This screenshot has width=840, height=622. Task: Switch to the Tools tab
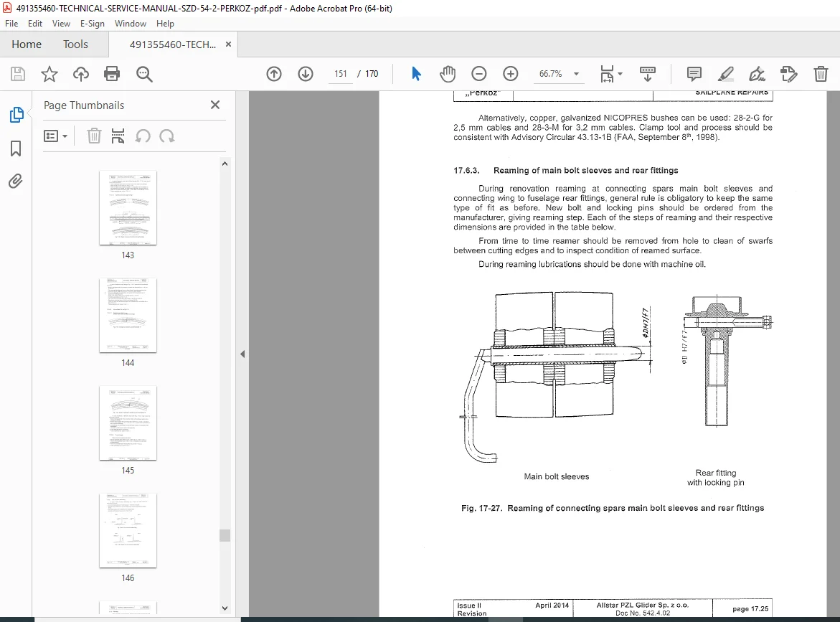[x=75, y=44]
